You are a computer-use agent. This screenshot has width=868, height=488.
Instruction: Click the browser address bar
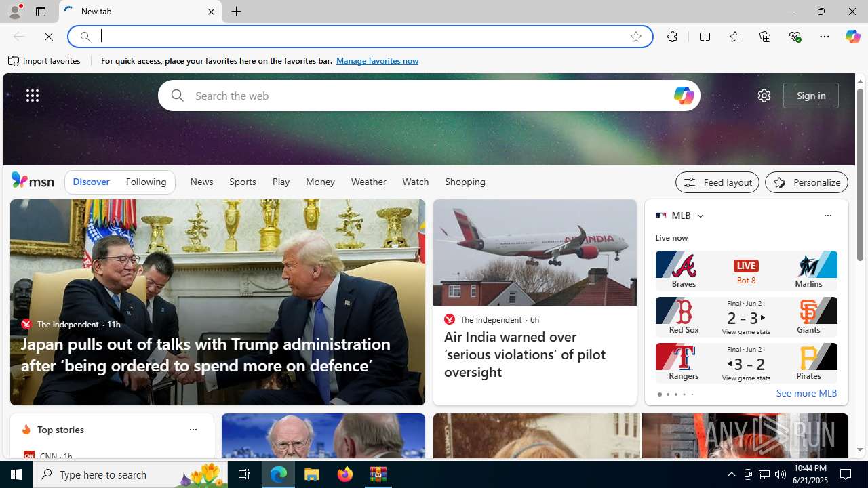[x=359, y=37]
